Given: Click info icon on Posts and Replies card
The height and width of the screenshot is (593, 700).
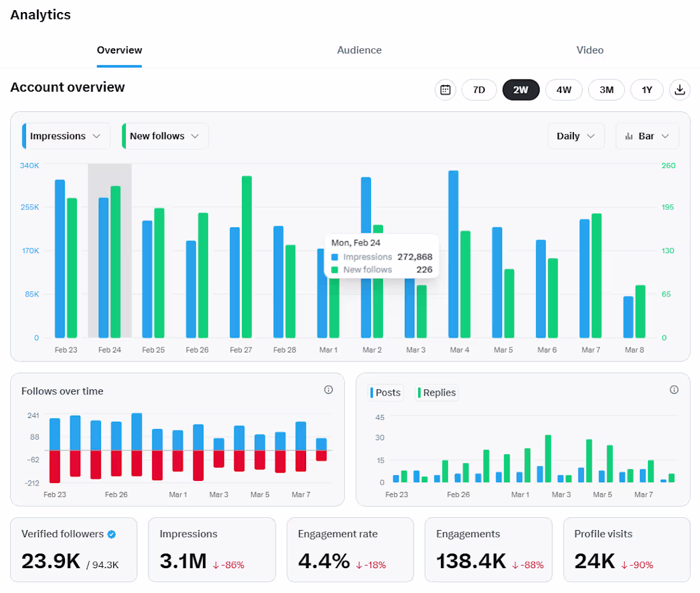Looking at the screenshot, I should [x=674, y=389].
